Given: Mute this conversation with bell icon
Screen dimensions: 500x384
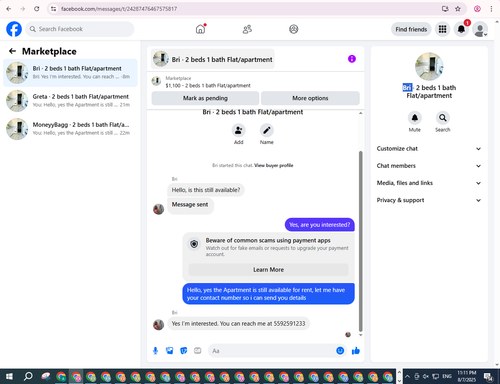Looking at the screenshot, I should [415, 118].
